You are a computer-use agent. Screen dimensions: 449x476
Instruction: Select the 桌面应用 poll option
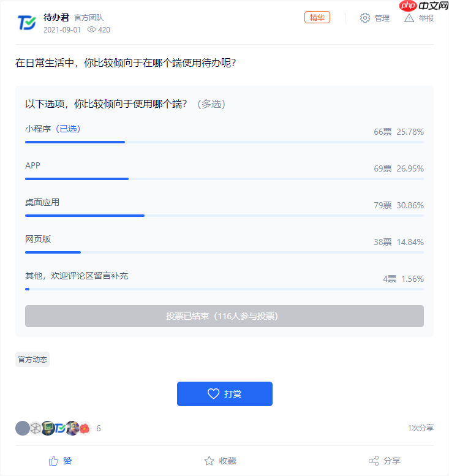[42, 202]
